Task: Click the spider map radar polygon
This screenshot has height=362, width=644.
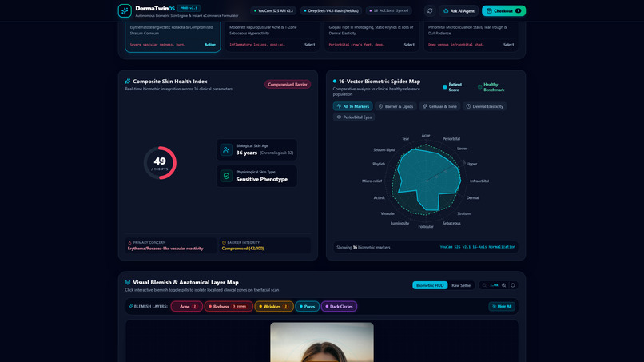Action: click(427, 181)
